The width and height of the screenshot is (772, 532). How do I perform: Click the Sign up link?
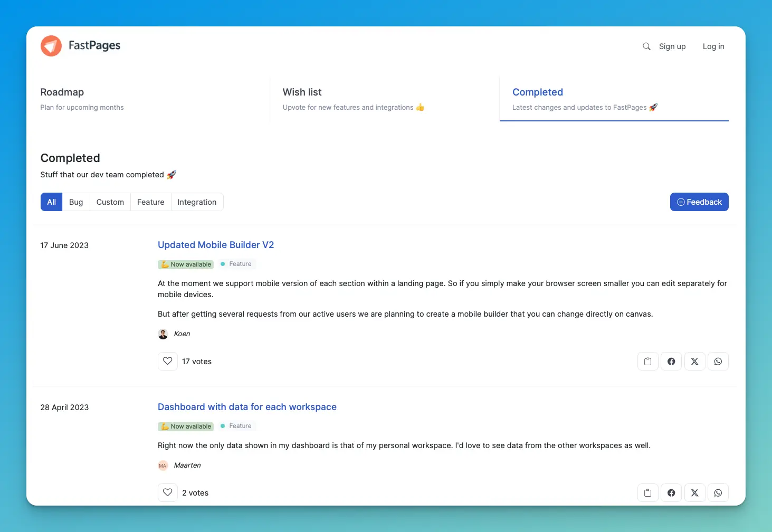(x=672, y=46)
